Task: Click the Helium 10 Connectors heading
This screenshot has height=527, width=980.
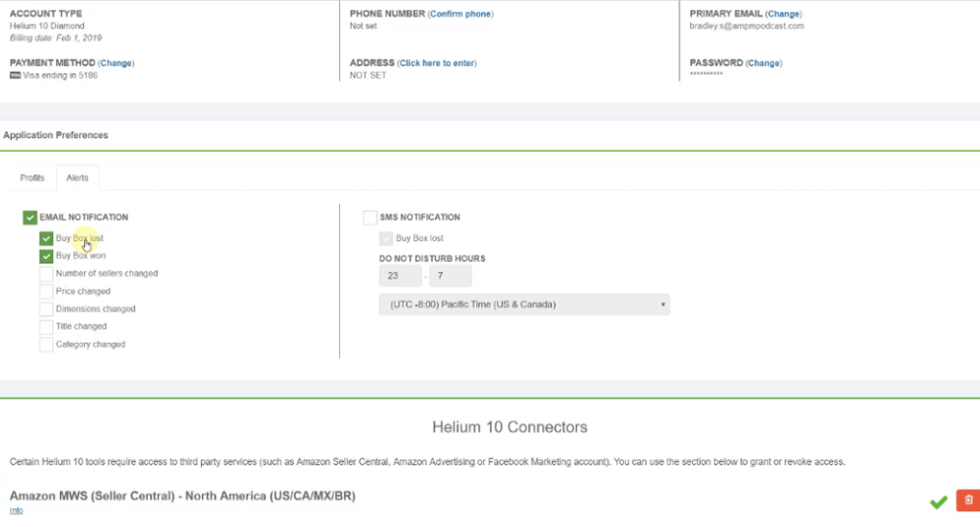Action: pos(510,427)
